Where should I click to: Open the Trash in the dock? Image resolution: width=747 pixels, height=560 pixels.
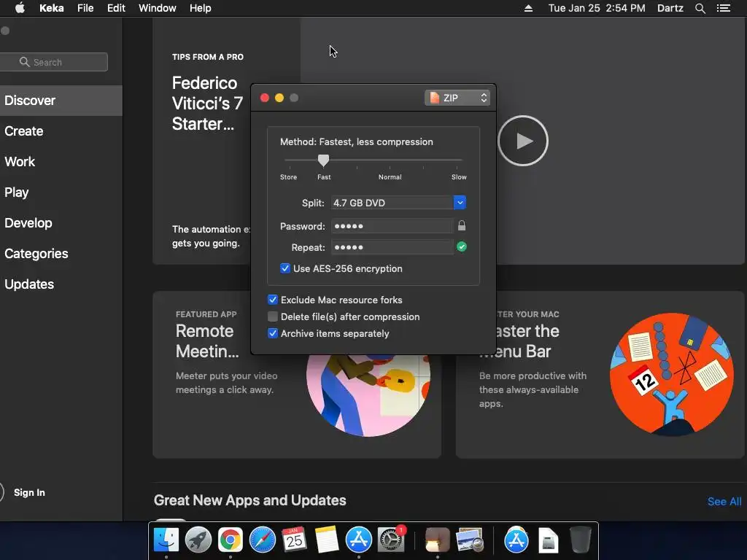[x=580, y=540]
